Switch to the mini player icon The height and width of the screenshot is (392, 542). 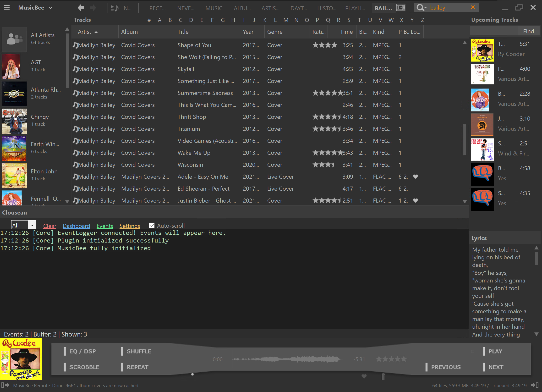click(400, 7)
